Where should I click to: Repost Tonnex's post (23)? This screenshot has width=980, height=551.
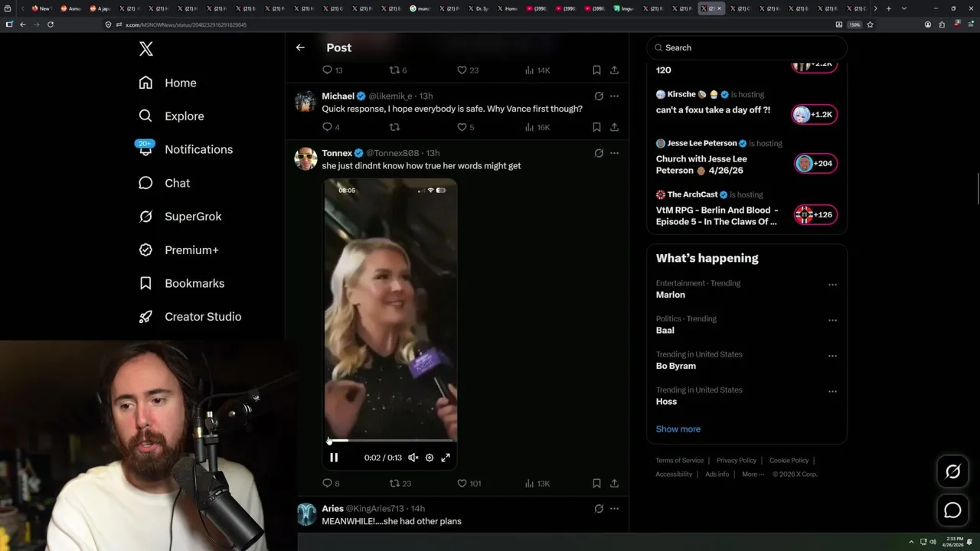400,484
